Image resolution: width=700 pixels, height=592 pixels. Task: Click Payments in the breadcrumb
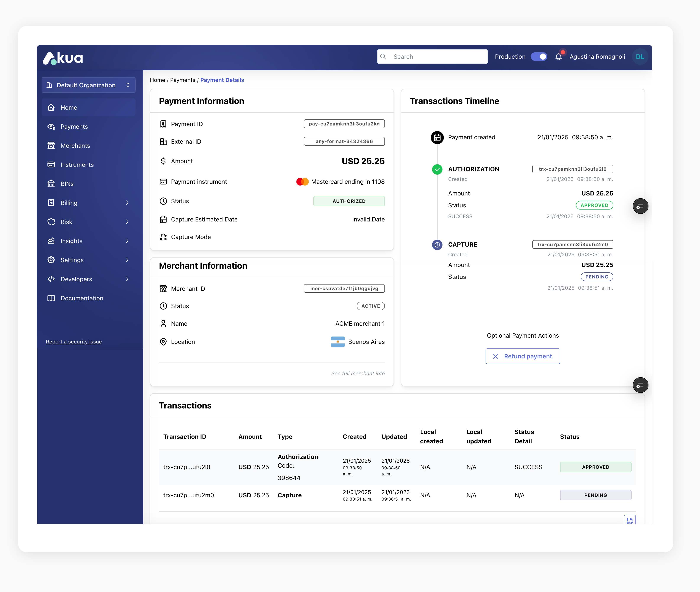click(182, 80)
